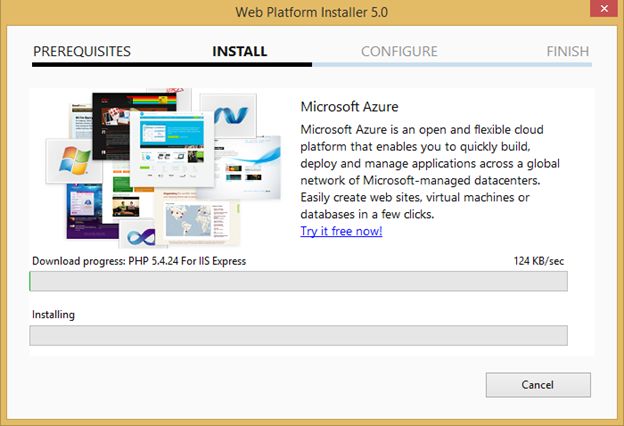Click the Visual Studio infinity logo
This screenshot has height=426, width=624.
pyautogui.click(x=141, y=237)
